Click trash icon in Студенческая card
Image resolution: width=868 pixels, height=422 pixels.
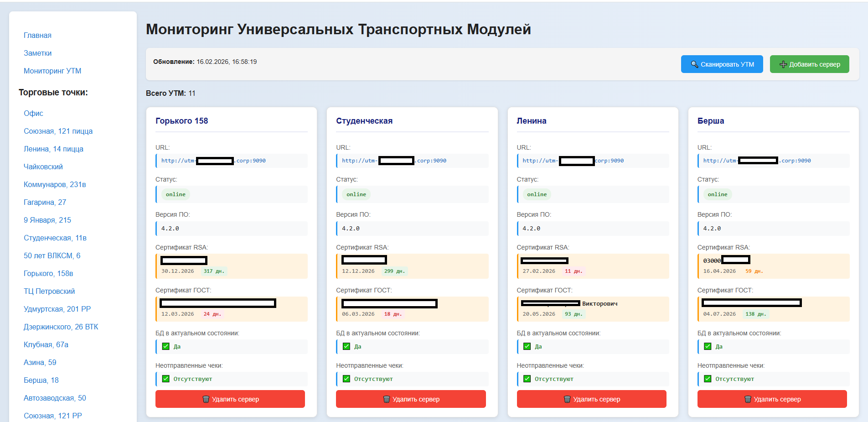click(x=387, y=399)
